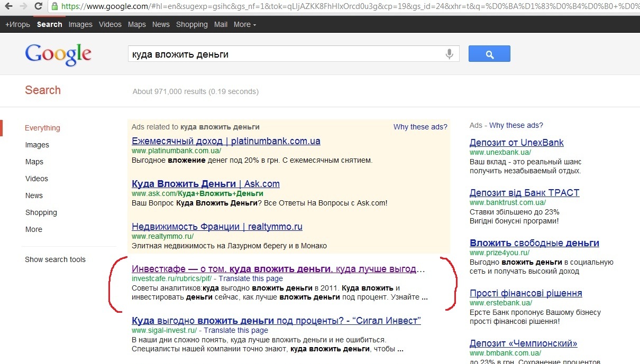Click the Google logo
This screenshot has height=364, width=640.
(x=58, y=54)
